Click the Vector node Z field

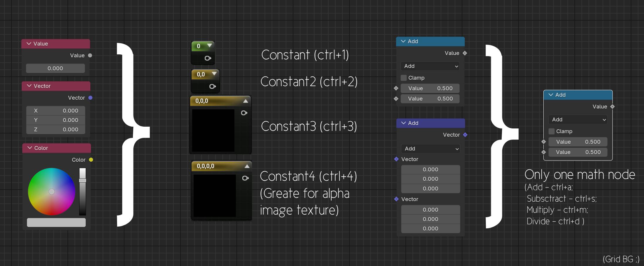pos(56,129)
